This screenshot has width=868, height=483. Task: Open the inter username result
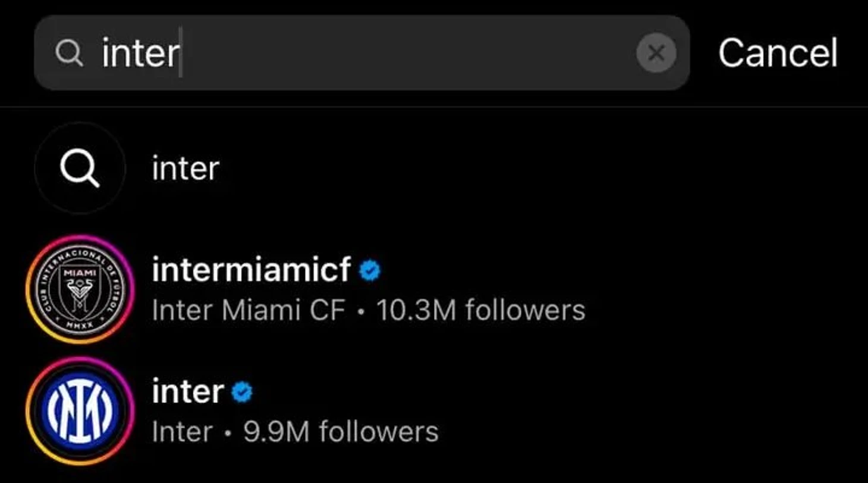pyautogui.click(x=188, y=392)
